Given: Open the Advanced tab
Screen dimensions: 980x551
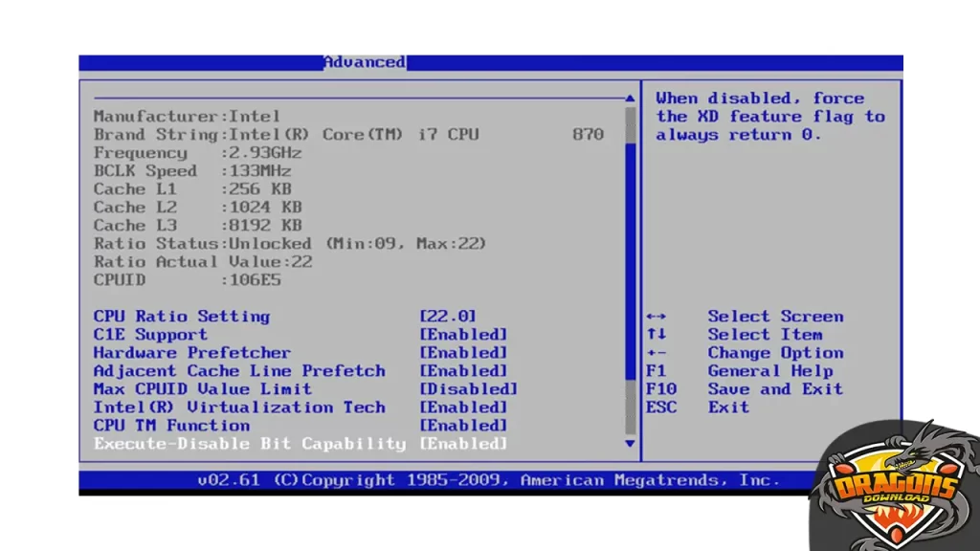Looking at the screenshot, I should [x=364, y=62].
